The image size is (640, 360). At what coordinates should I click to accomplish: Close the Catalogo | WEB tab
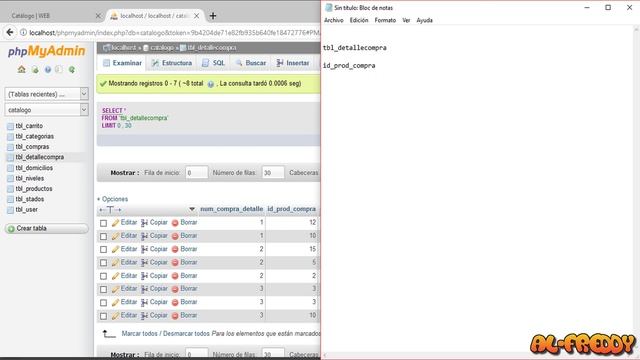[x=98, y=16]
